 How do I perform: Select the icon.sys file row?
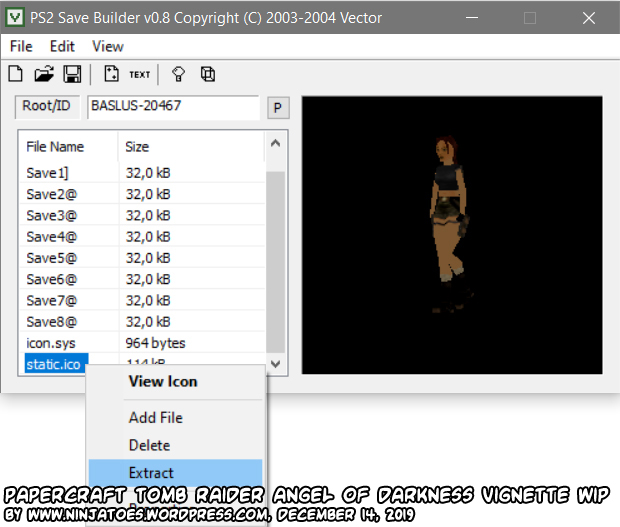coord(142,343)
